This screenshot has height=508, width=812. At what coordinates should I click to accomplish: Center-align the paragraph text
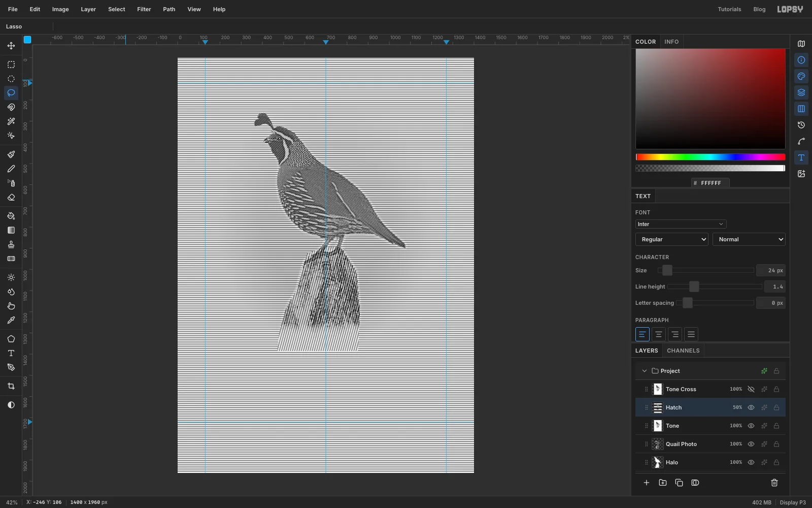coord(659,334)
